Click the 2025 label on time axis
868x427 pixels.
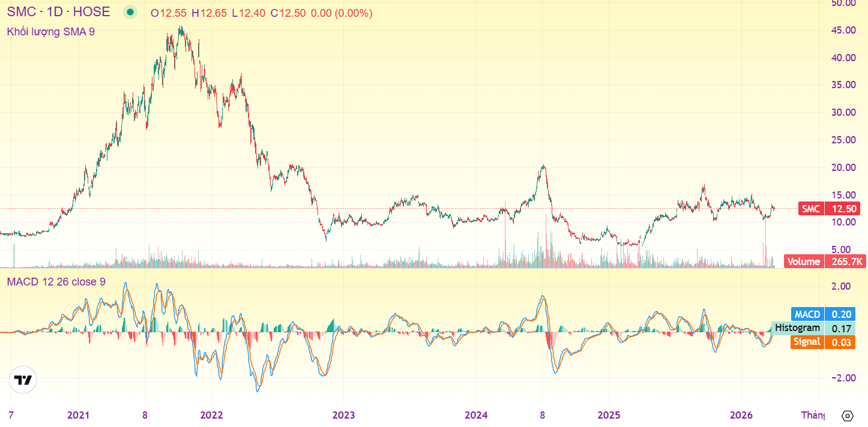(609, 415)
